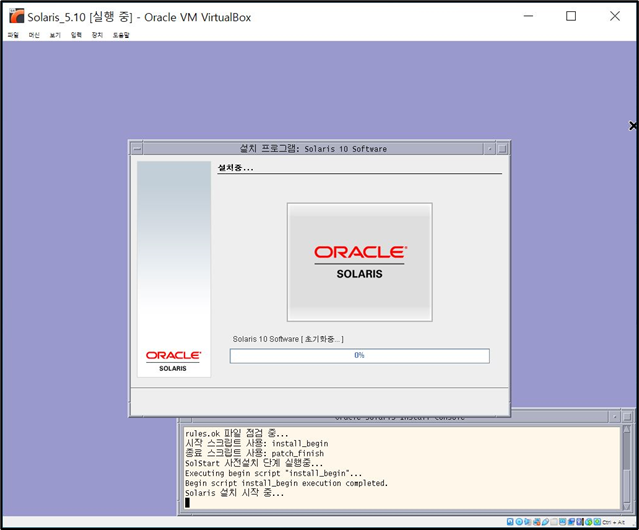Click the recording status icon
The width and height of the screenshot is (639, 530).
(x=571, y=522)
